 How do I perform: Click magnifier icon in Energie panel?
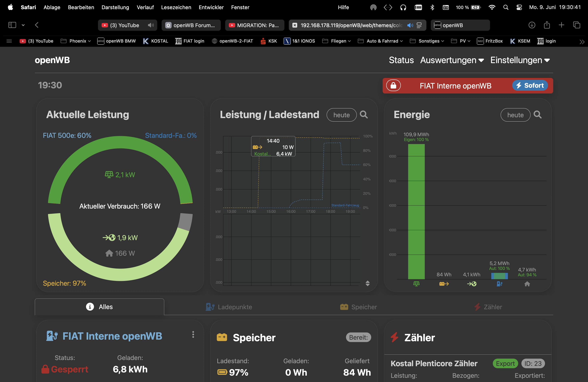coord(538,114)
